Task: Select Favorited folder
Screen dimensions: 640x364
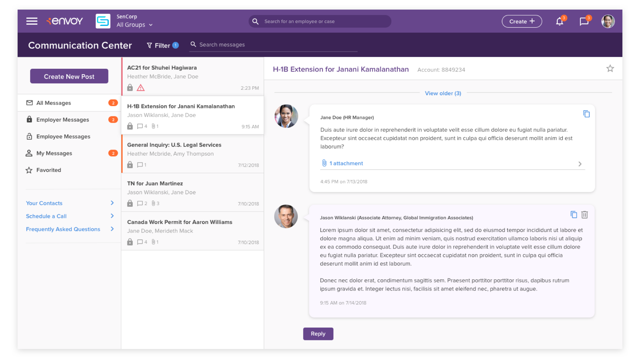Action: [x=69, y=170]
